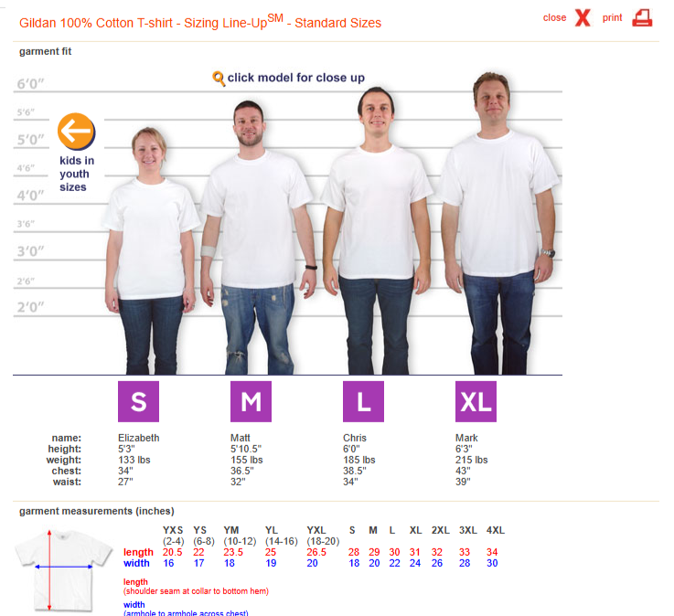Click width value 16 for YXS
This screenshot has height=616, width=674.
tap(168, 563)
